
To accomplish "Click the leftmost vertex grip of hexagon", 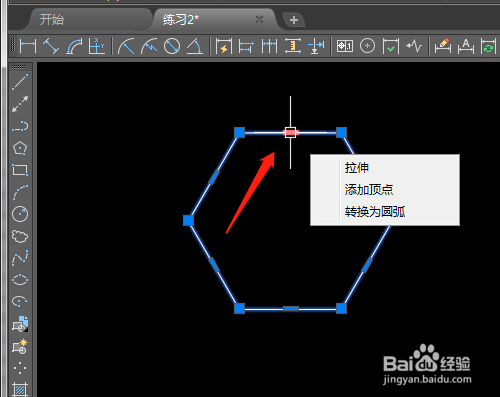I will tap(188, 220).
